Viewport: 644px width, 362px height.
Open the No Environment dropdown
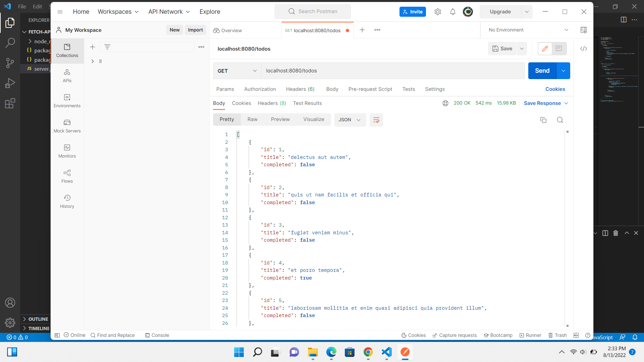(528, 30)
